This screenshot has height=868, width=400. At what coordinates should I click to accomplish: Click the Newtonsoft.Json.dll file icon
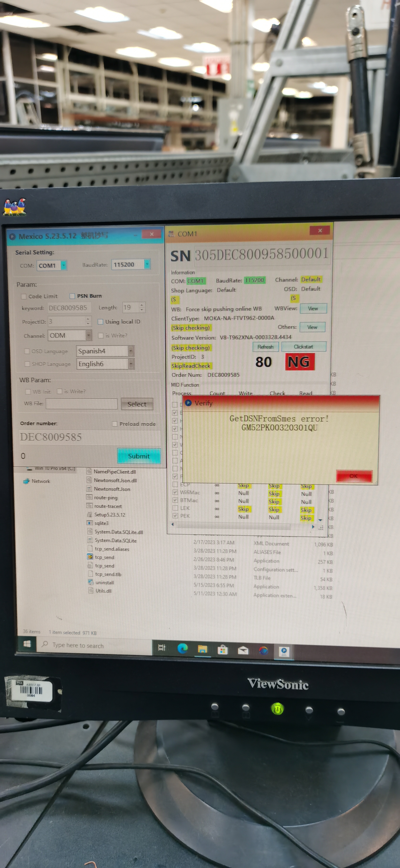(89, 480)
